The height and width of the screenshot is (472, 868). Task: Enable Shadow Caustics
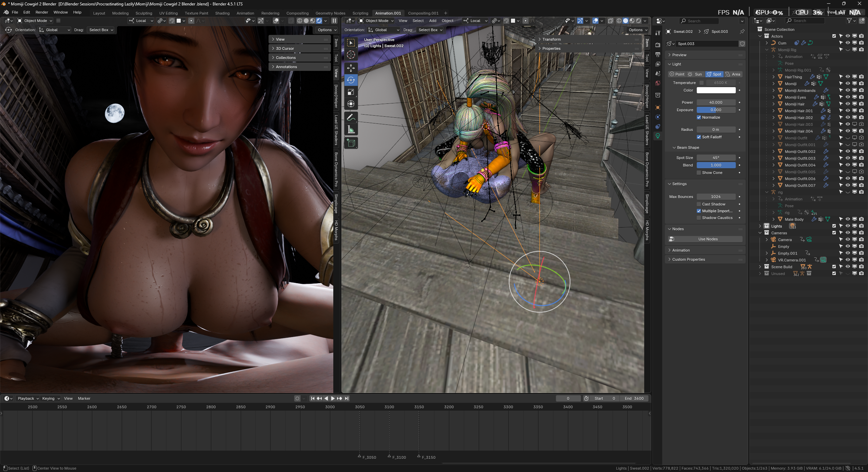click(699, 218)
